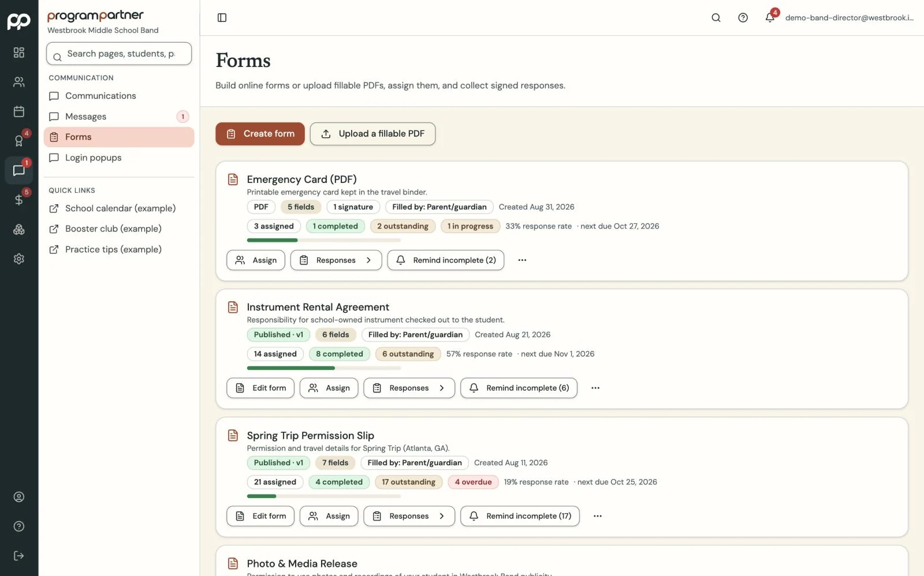The width and height of the screenshot is (924, 576).
Task: Open the account profile icon in left rail
Action: 19,497
